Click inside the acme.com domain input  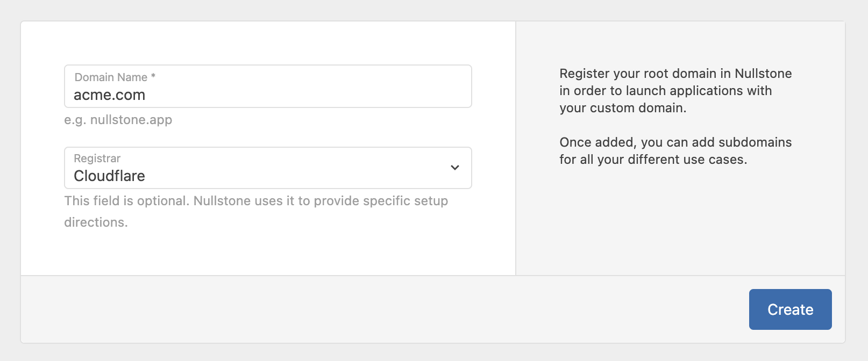coord(269,95)
